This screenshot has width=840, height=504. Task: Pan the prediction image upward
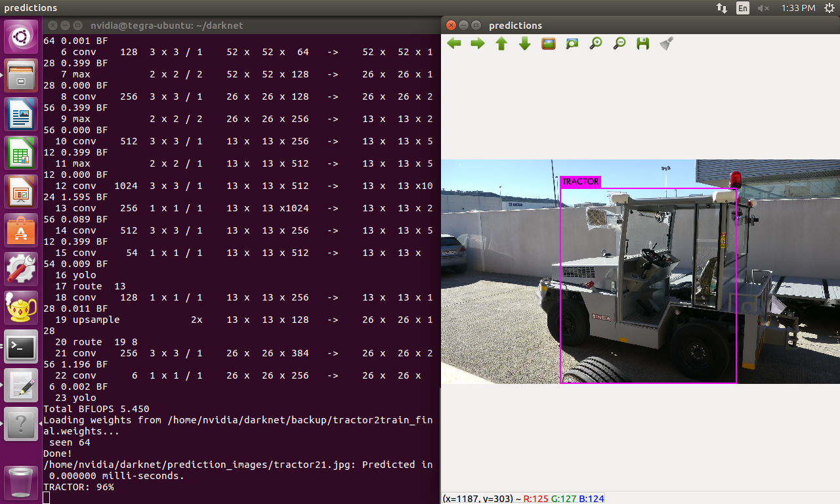point(501,43)
